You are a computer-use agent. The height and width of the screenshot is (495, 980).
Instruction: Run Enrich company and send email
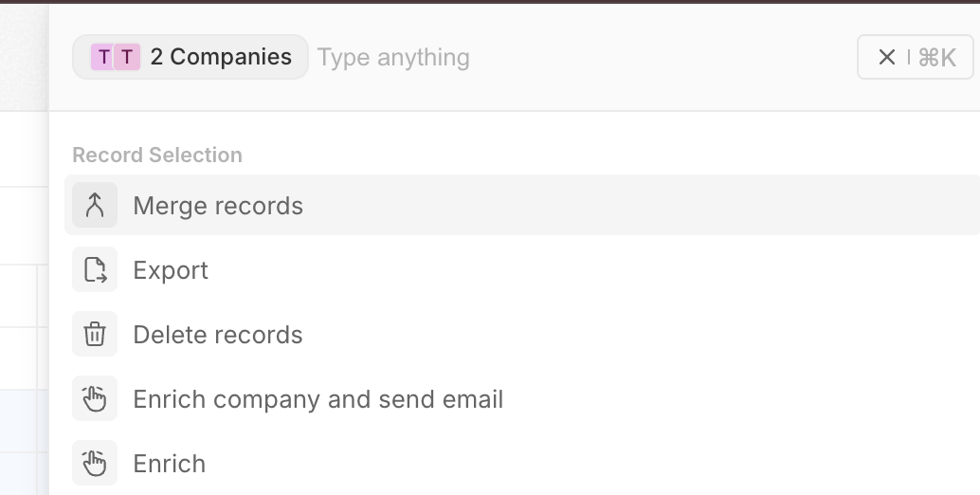pos(318,399)
